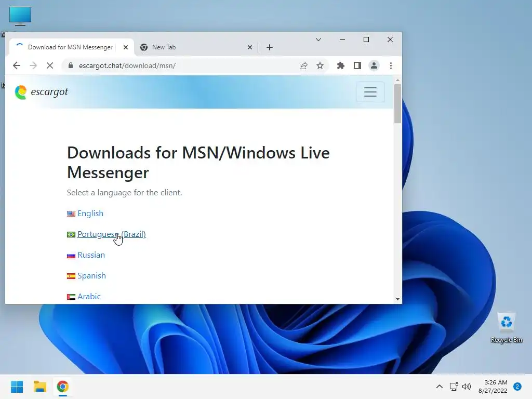Open the tab search dropdown chevron
532x399 pixels.
[318, 39]
